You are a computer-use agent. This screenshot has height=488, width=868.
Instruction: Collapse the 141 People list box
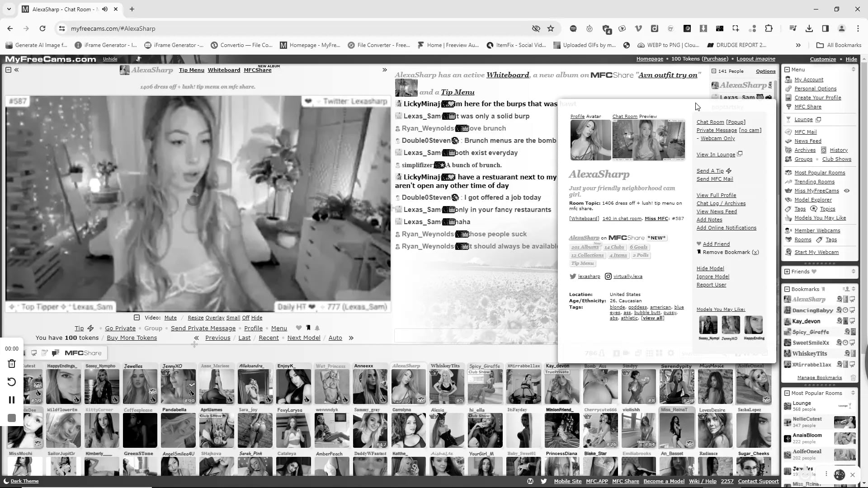714,71
